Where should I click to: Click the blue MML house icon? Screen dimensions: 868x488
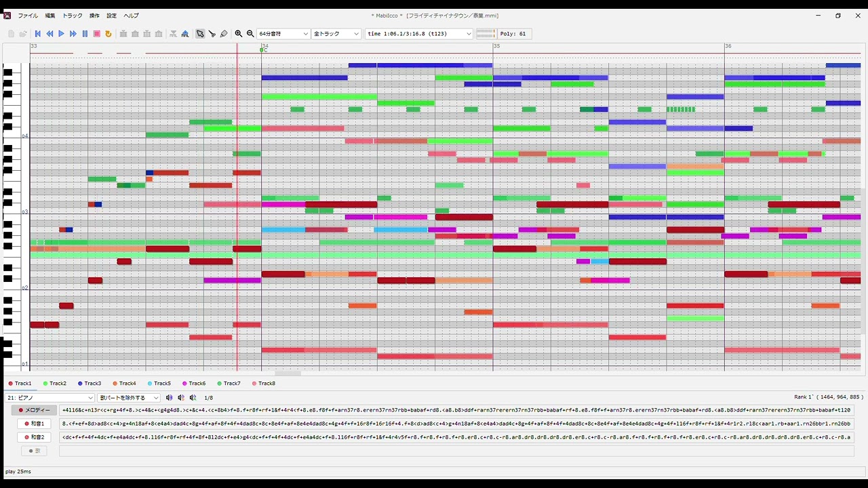click(x=185, y=34)
